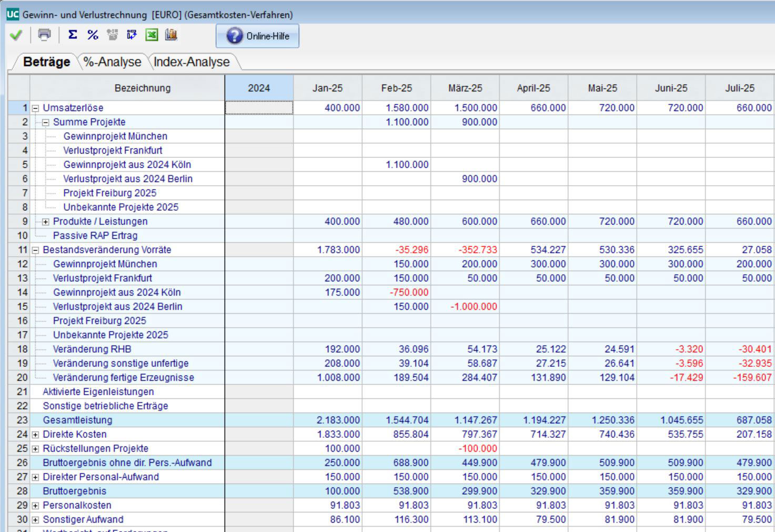
Task: Click the printer icon in toolbar
Action: pos(45,35)
